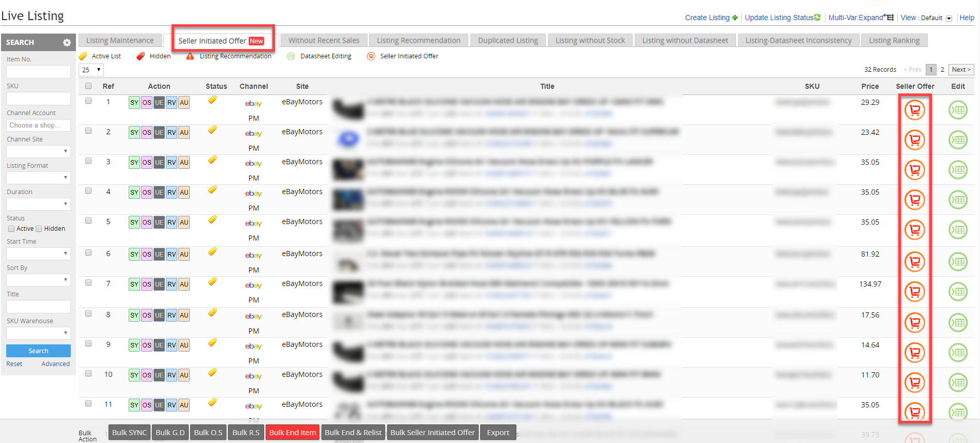Screen dimensions: 980x443
Task: Click Seller Offer cart icon in row 1
Action: (915, 110)
